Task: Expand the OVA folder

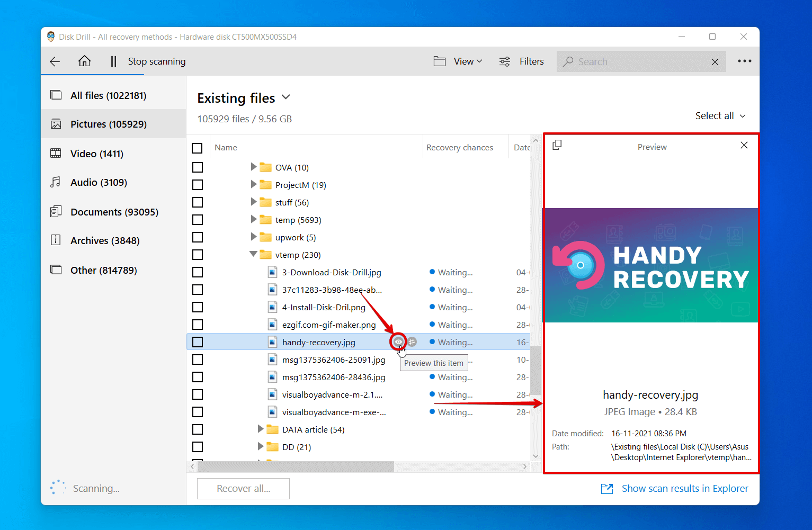Action: pos(254,167)
